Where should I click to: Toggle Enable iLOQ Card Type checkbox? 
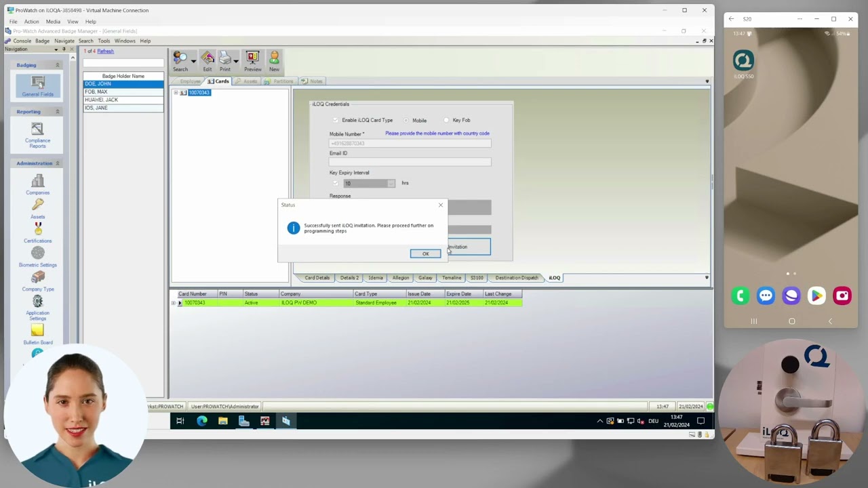pos(335,120)
